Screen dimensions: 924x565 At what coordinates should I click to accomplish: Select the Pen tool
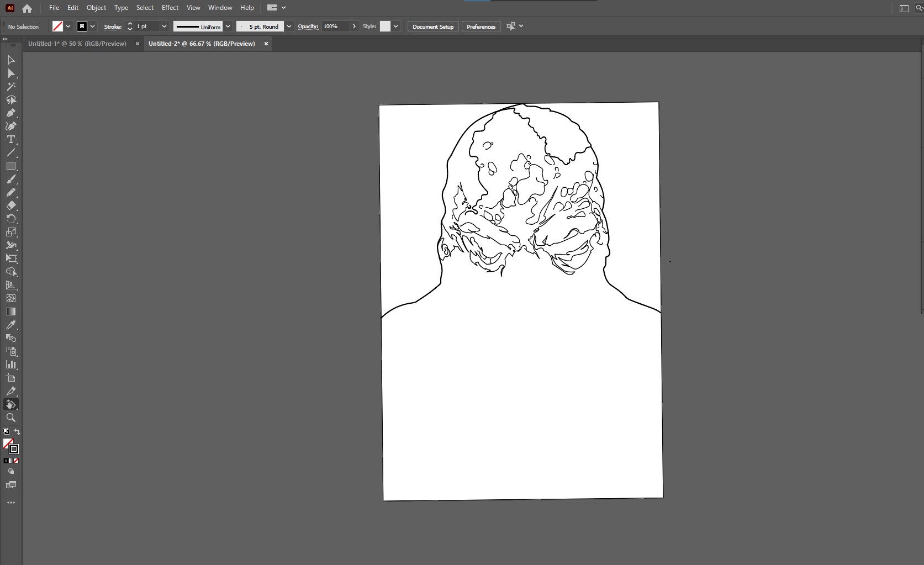11,113
